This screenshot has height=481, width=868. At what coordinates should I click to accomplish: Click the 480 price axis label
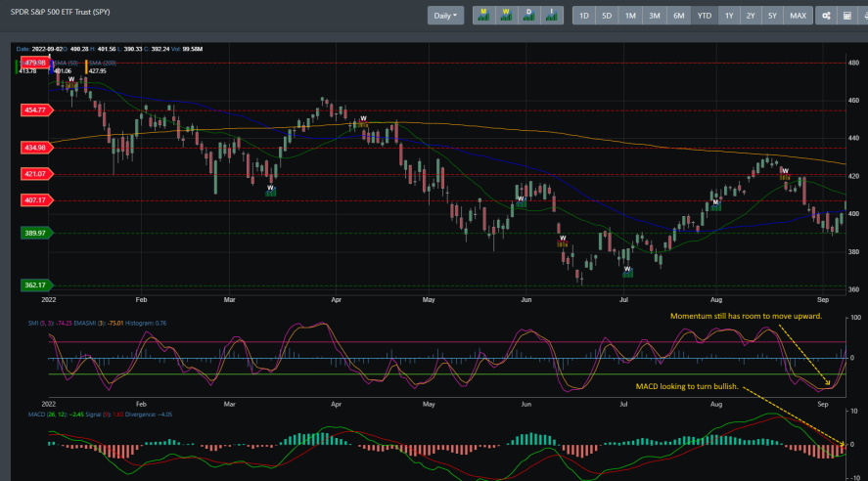click(x=853, y=63)
